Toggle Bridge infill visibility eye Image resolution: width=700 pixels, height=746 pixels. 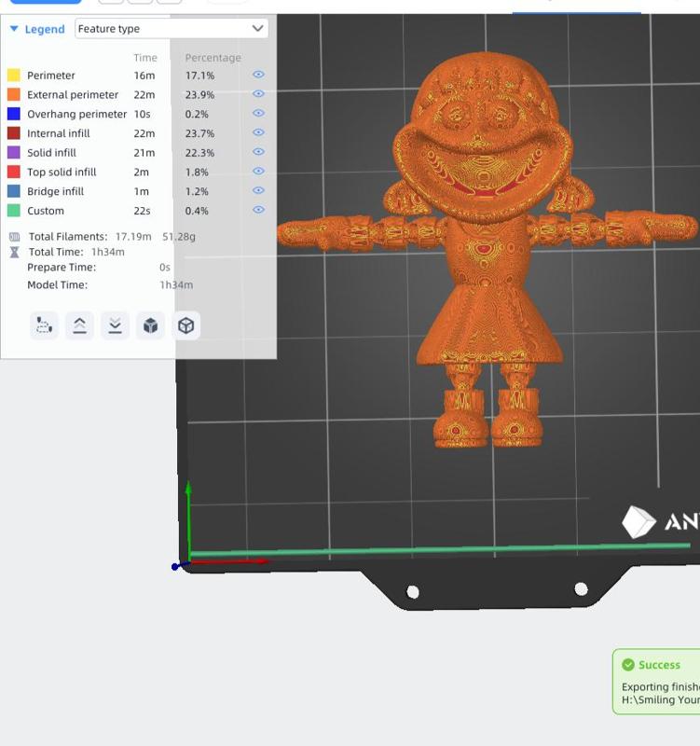pyautogui.click(x=258, y=190)
